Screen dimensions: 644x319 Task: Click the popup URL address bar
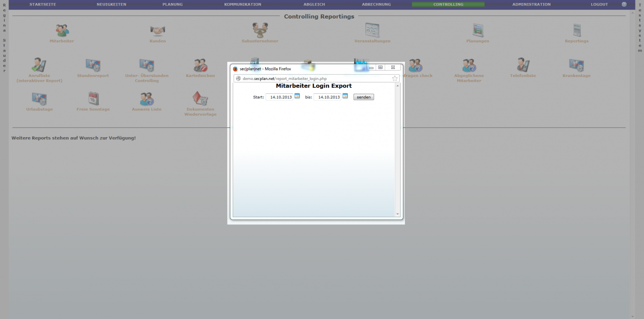pyautogui.click(x=316, y=79)
